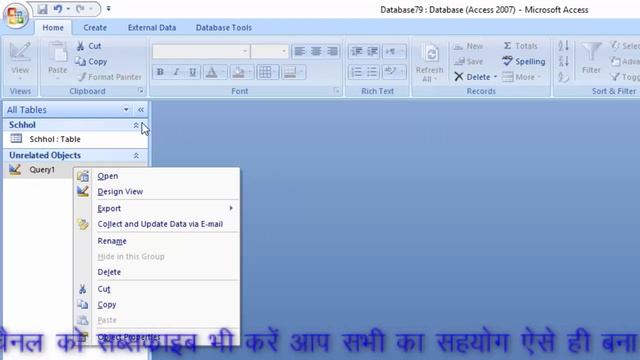This screenshot has width=640, height=360.
Task: Click the View button in Views group
Action: (x=20, y=61)
